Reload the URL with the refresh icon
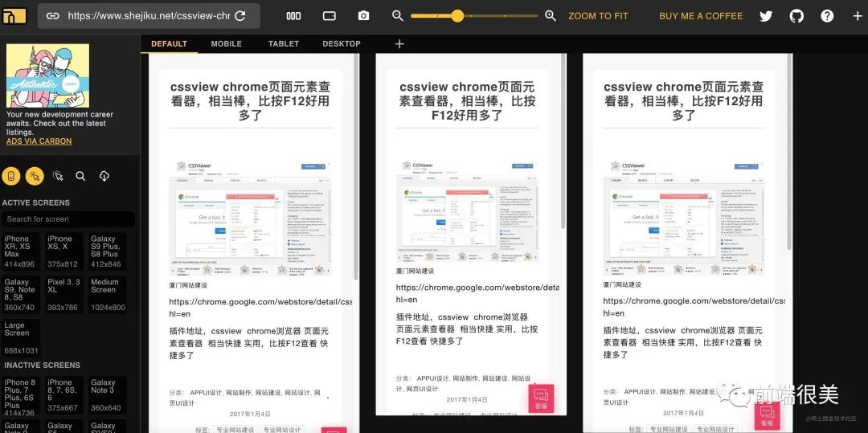 240,16
